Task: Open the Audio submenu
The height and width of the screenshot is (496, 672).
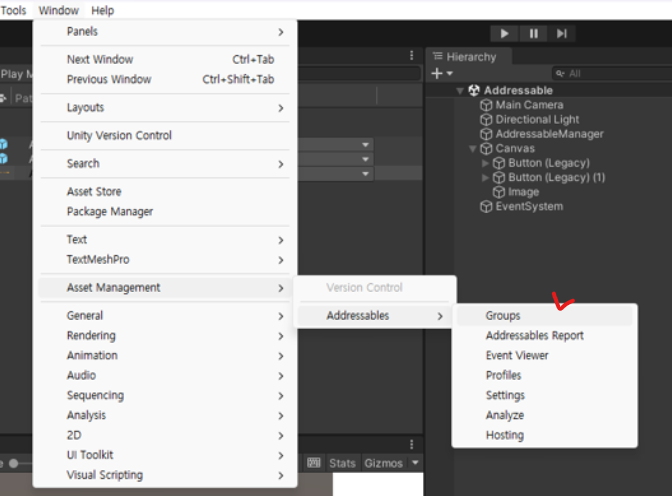Action: (x=165, y=376)
